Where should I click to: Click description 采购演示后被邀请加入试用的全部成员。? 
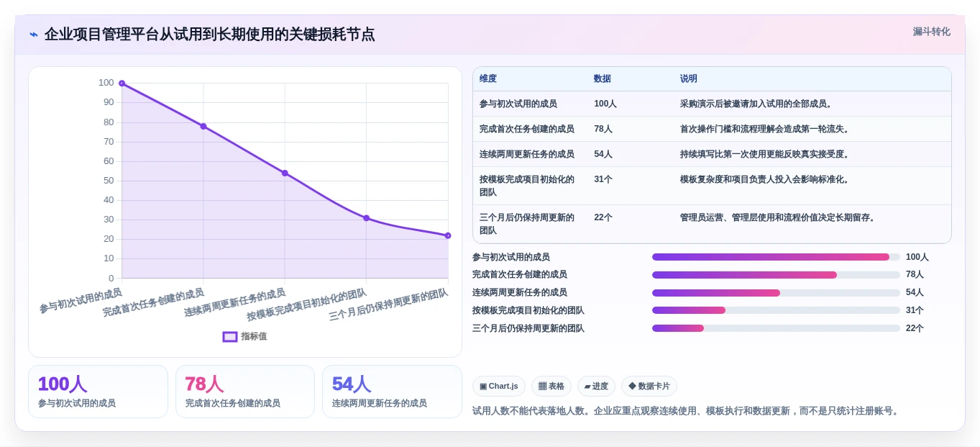756,104
